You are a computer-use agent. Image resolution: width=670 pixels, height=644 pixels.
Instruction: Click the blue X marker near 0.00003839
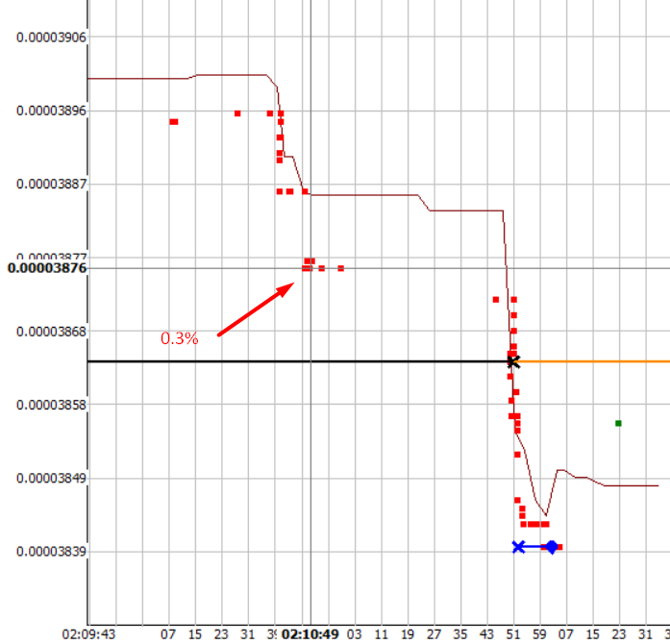tap(518, 547)
